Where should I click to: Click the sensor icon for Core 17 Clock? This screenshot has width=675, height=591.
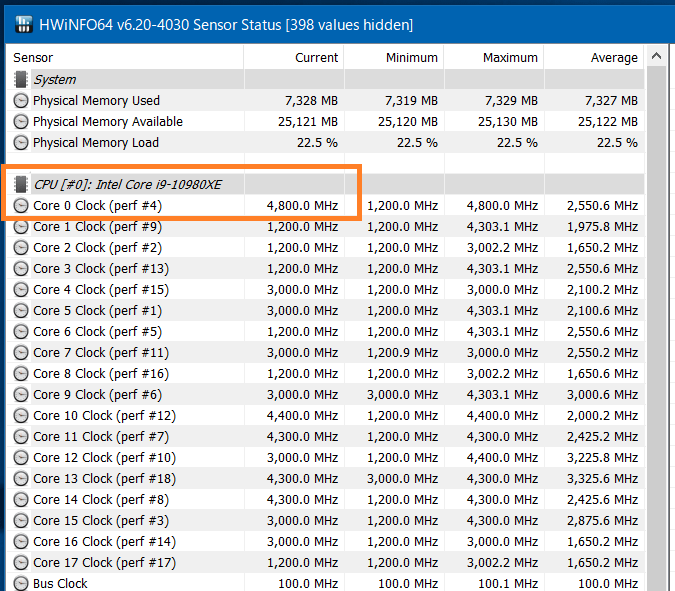tap(21, 562)
